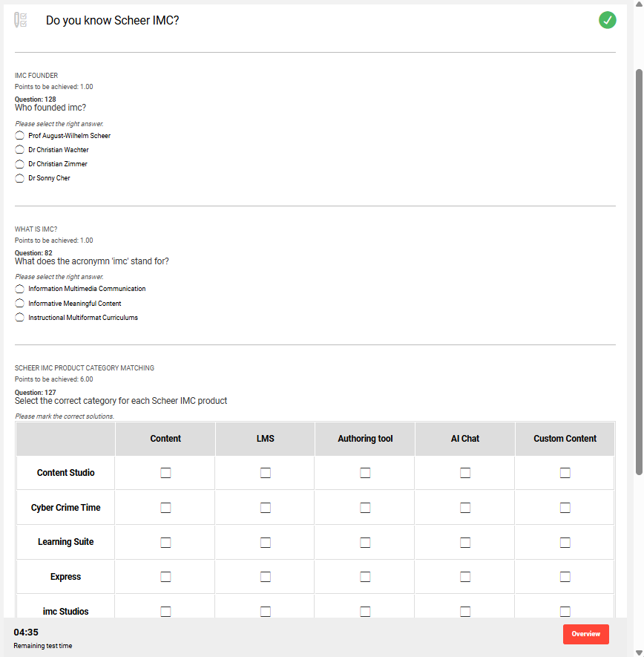
Task: Tick imc Studios under AI Chat
Action: tap(465, 611)
